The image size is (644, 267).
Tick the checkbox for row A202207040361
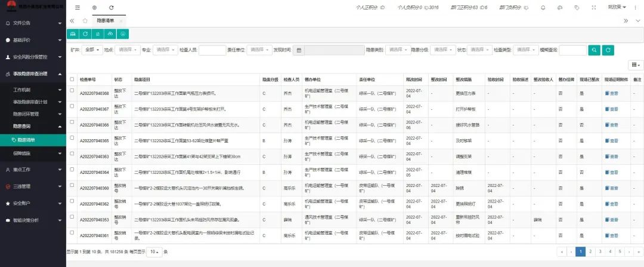72,235
